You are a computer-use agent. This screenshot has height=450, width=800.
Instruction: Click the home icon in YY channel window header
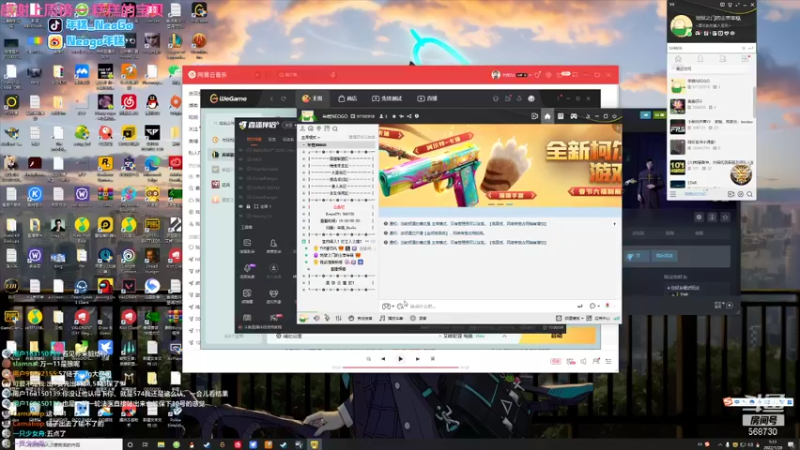547,116
